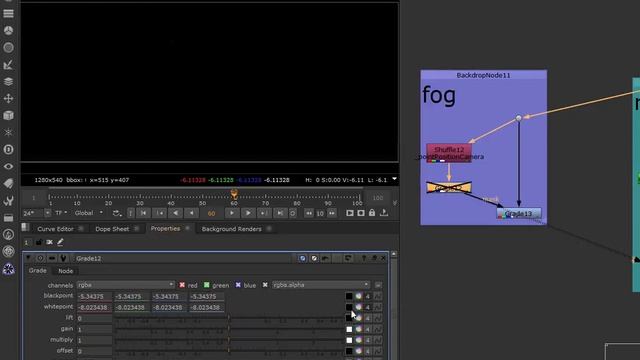This screenshot has width=640, height=360.
Task: Open the TF timeline display dropdown
Action: pos(61,213)
